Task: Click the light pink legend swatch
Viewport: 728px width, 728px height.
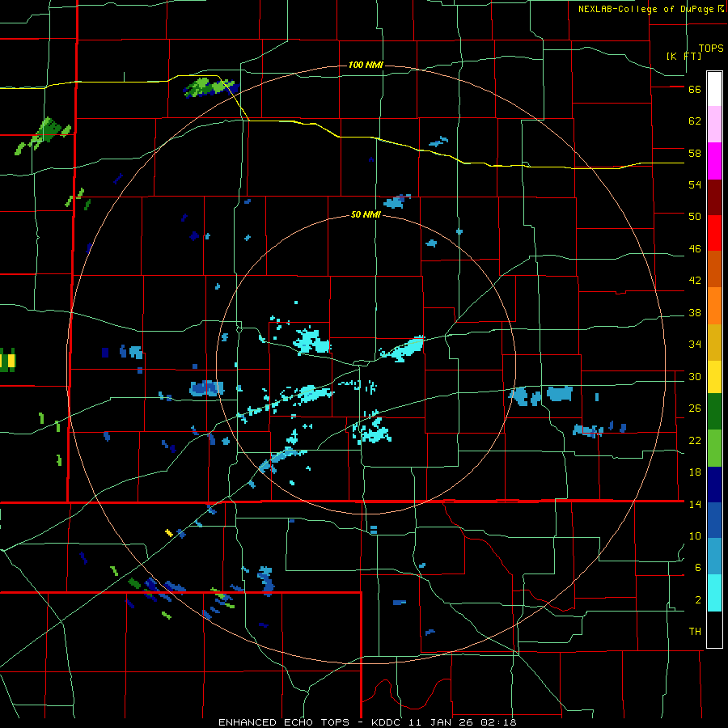Action: pyautogui.click(x=714, y=125)
